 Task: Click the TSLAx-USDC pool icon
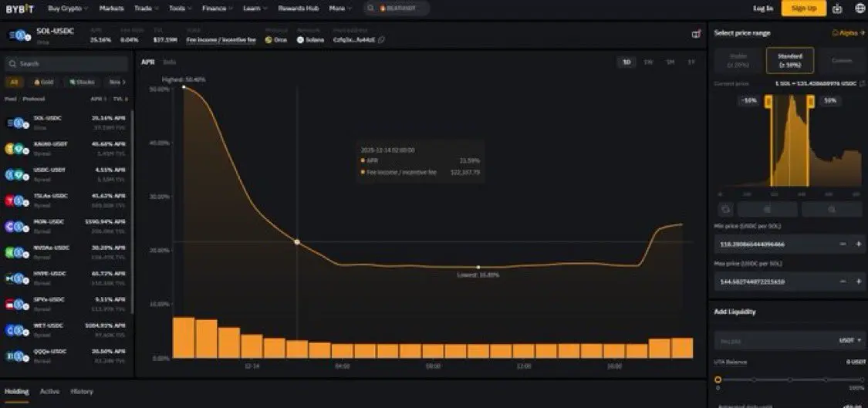tap(17, 201)
